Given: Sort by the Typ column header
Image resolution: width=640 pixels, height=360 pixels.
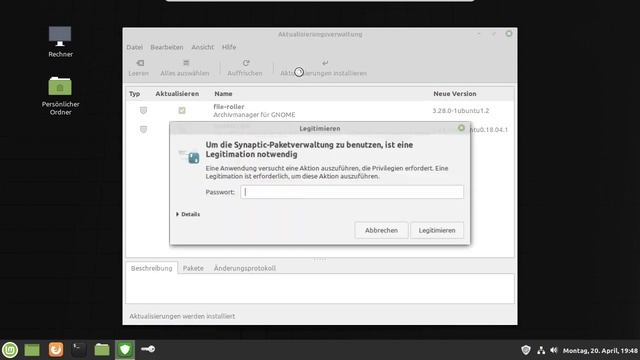Looking at the screenshot, I should pos(135,93).
